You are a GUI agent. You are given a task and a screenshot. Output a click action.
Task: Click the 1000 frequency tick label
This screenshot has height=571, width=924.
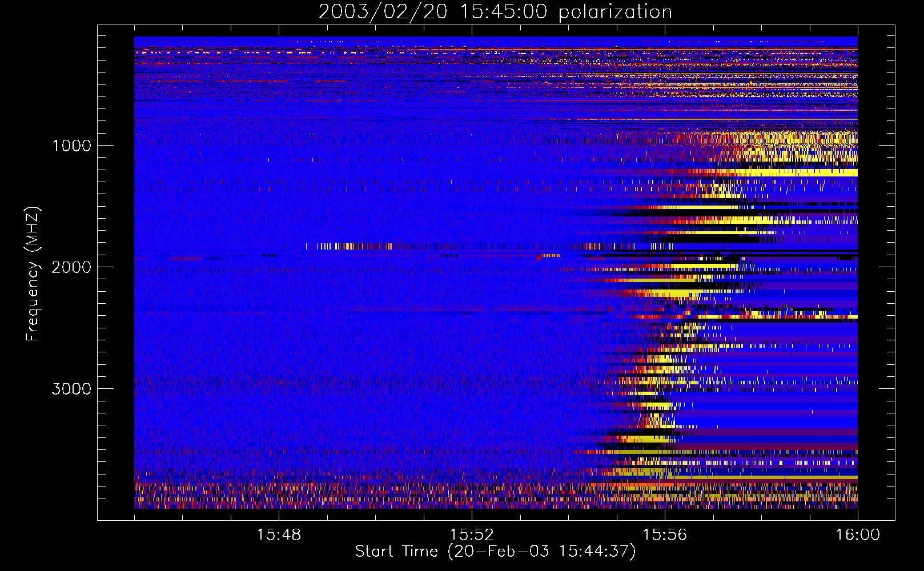(x=71, y=146)
